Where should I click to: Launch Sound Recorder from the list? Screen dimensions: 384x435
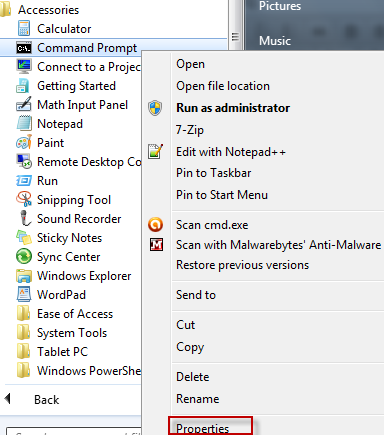point(79,219)
